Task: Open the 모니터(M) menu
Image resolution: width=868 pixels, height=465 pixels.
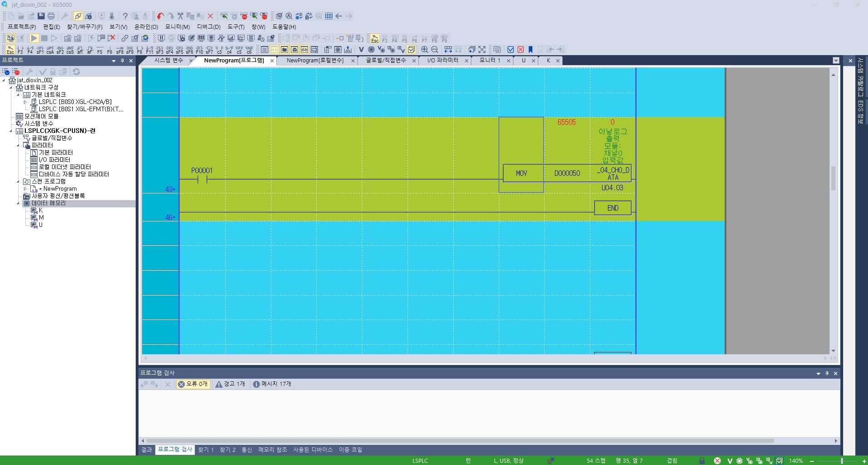Action: [177, 27]
